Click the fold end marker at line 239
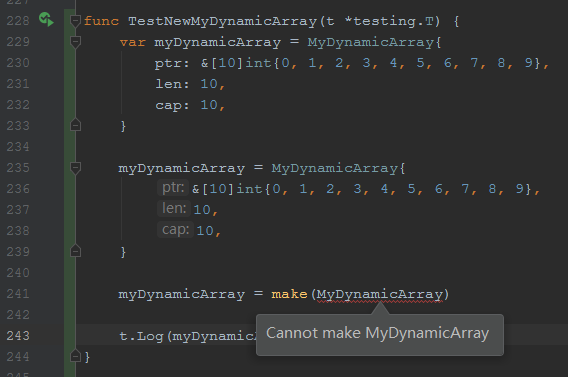The height and width of the screenshot is (377, 568). (x=75, y=251)
